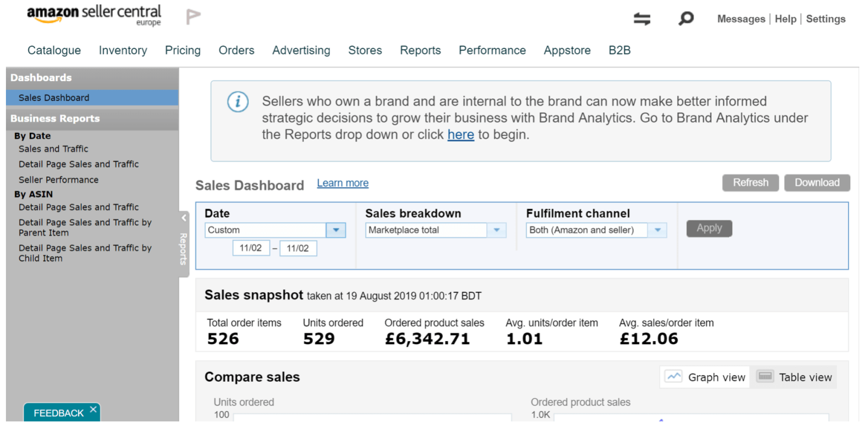This screenshot has height=431, width=868.
Task: Open the Pricing menu
Action: pos(183,50)
